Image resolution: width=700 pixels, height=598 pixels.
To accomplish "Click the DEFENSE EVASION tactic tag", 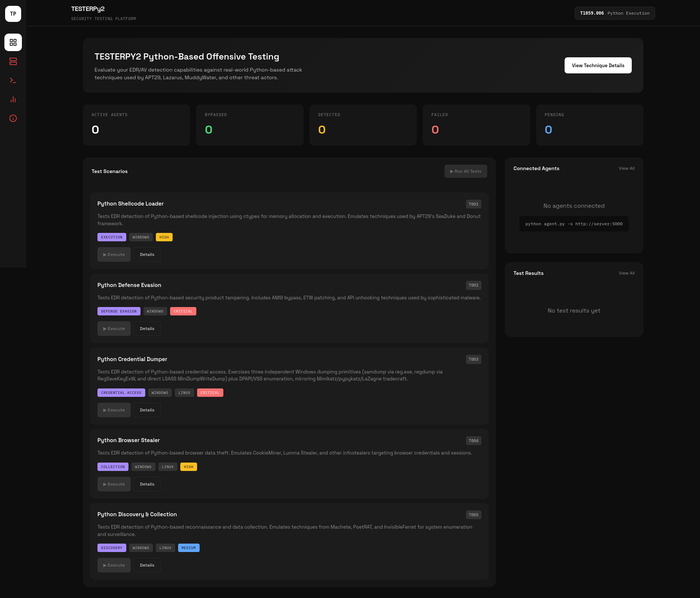I will click(x=119, y=311).
